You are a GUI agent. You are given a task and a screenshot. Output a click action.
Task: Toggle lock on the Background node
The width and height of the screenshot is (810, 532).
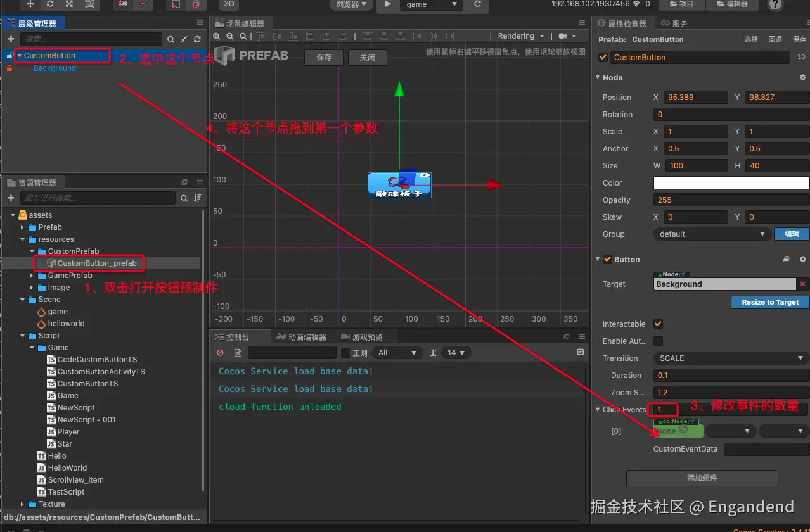9,68
